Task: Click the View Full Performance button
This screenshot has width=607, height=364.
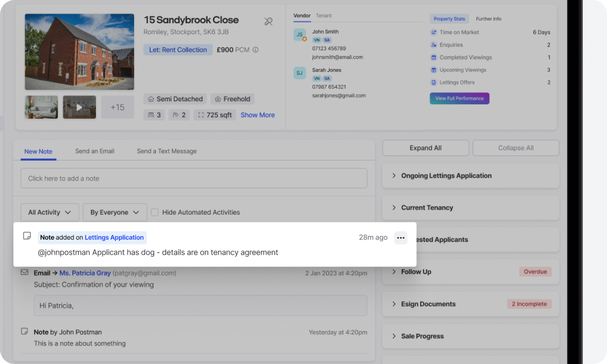Action: (x=459, y=98)
